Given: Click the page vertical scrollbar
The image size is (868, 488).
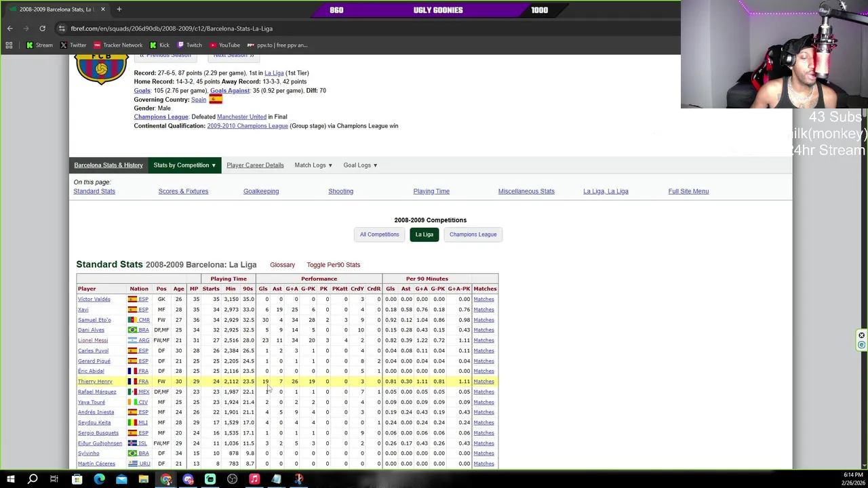Looking at the screenshot, I should pos(864,262).
